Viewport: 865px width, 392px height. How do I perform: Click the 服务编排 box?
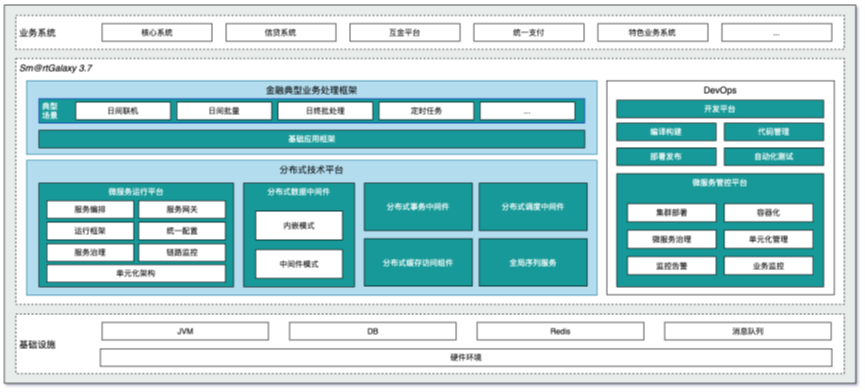click(90, 210)
